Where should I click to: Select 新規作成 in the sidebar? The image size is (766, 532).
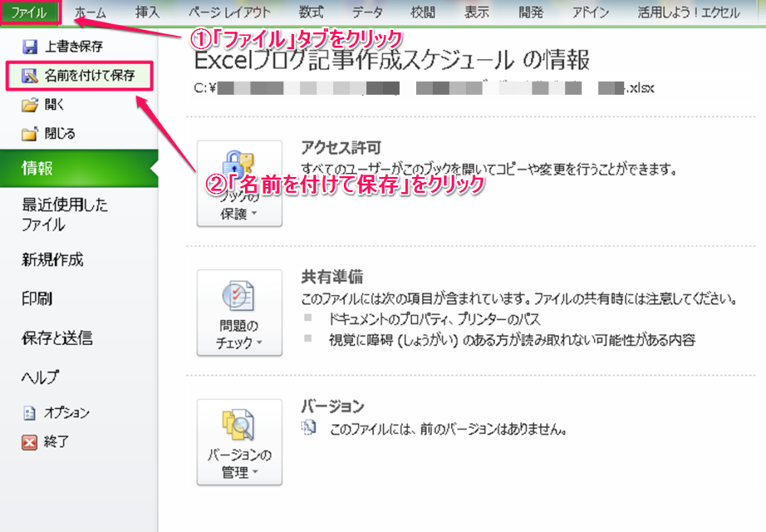coord(52,260)
